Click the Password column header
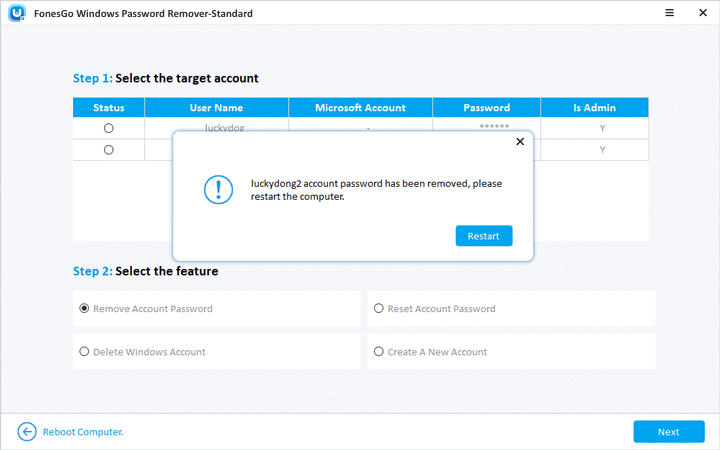 487,107
